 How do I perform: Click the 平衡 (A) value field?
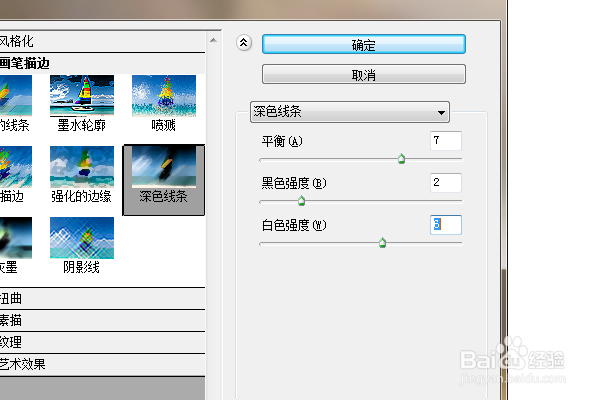(446, 140)
